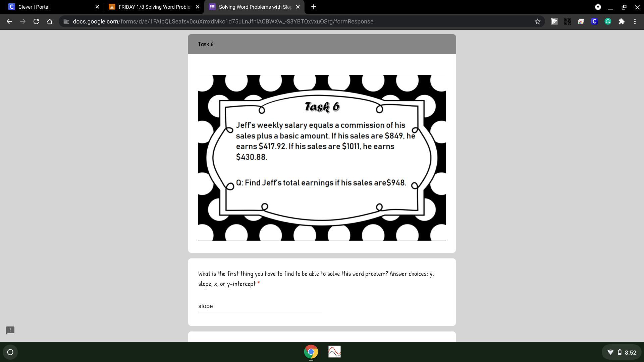Open Chrome three-dot menu
The width and height of the screenshot is (644, 362).
pos(635,21)
